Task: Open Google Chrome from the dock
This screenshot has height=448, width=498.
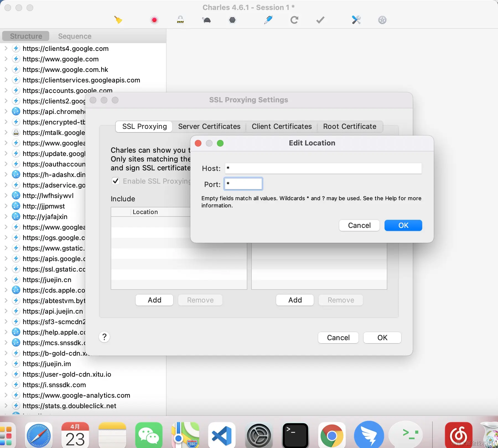Action: [332, 435]
